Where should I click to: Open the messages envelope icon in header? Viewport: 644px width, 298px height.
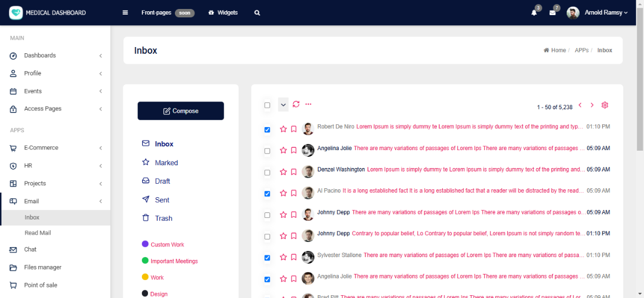pyautogui.click(x=552, y=13)
